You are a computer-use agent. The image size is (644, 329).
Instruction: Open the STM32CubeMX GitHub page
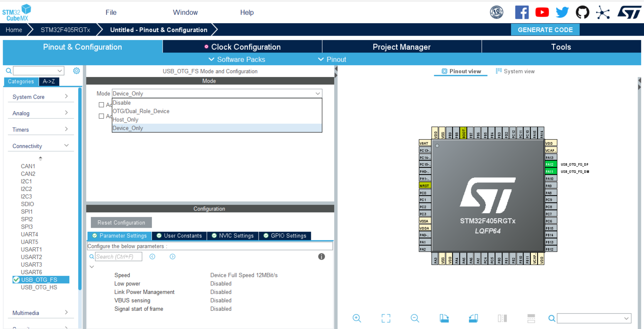582,12
